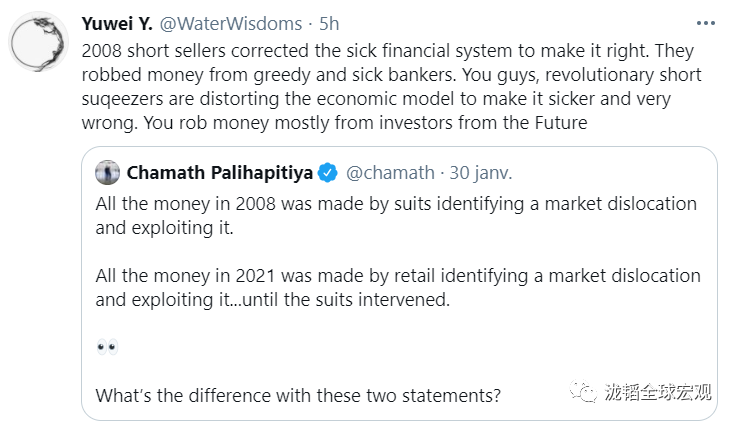This screenshot has height=424, width=735.
Task: Click the line starting with 'suqeezers are distorting'
Action: tap(401, 99)
